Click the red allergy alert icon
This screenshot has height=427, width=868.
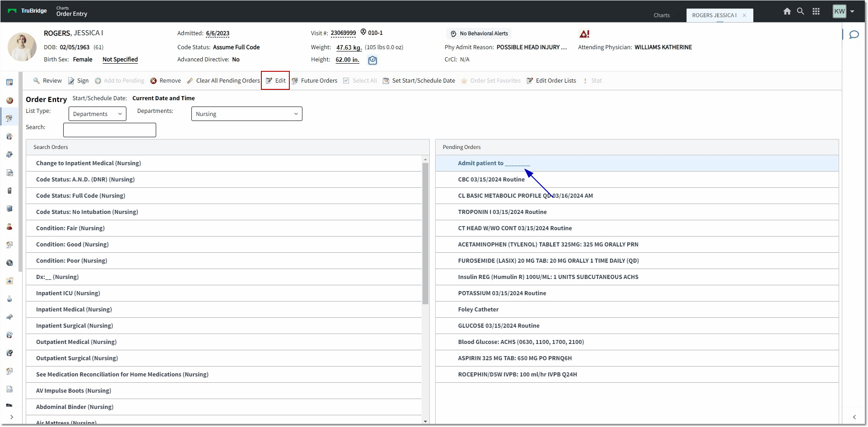click(584, 34)
